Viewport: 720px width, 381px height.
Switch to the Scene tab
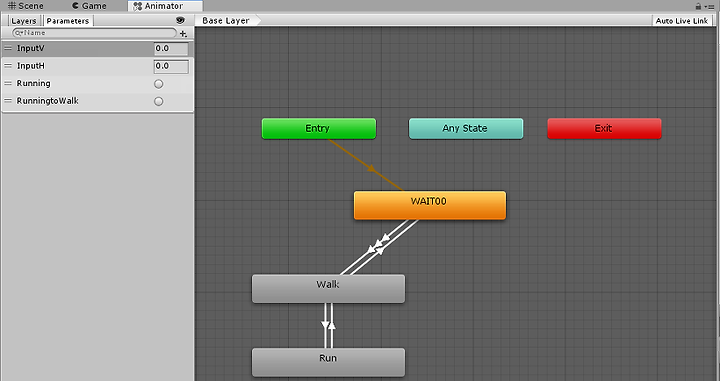[x=26, y=6]
